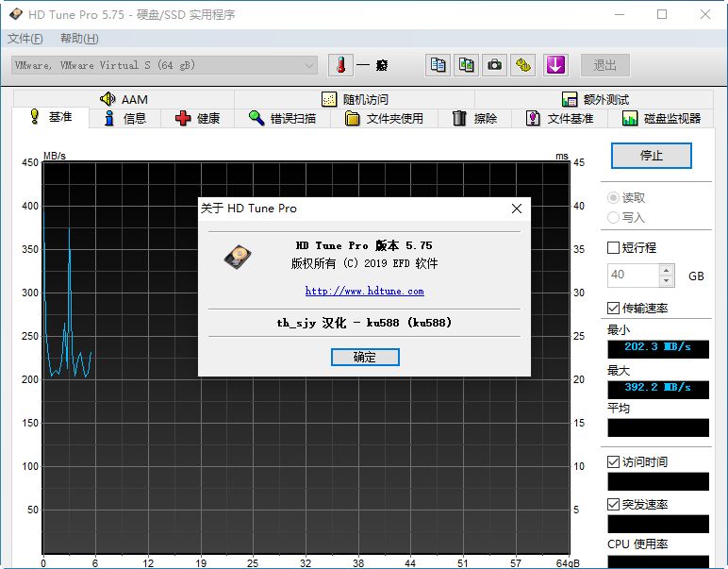Viewport: 728px width, 569px height.
Task: Minimize the HD Tune Pro window
Action: [x=620, y=14]
